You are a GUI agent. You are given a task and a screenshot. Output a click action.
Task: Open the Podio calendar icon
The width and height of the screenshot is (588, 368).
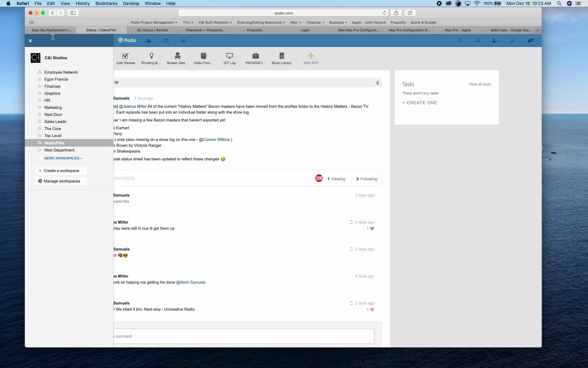[x=166, y=41]
